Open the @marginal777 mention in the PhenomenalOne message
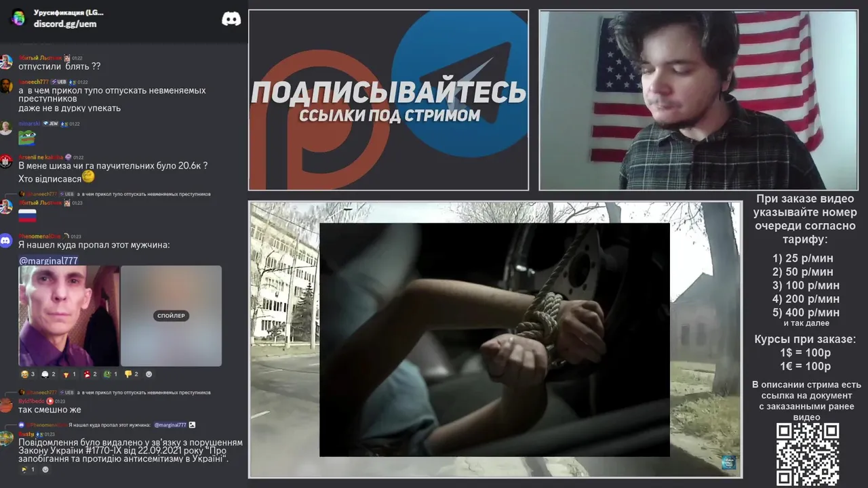Screen dimensions: 868x488 click(x=48, y=260)
